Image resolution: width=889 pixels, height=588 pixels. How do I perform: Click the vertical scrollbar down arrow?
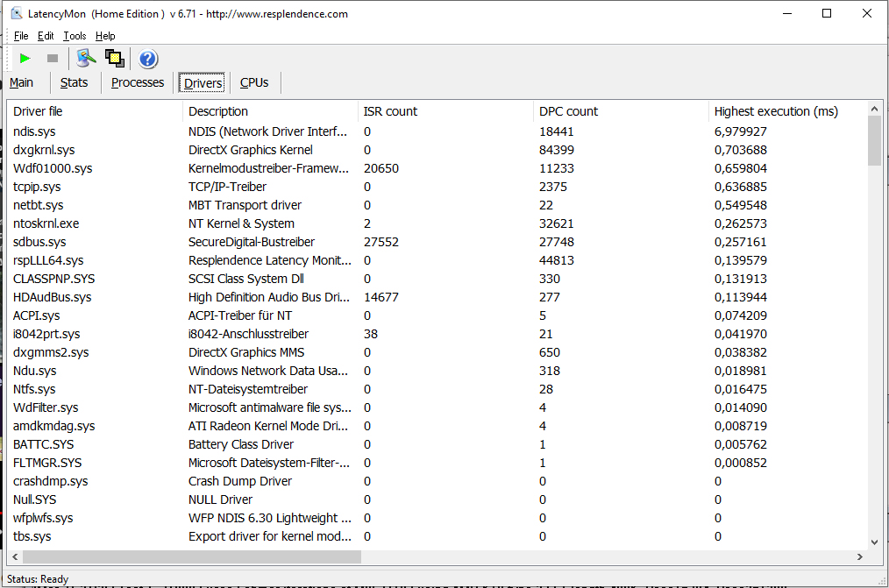[874, 542]
